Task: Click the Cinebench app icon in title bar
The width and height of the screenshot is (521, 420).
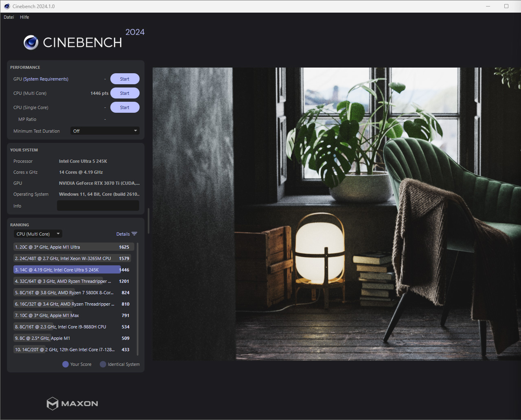Action: pos(7,6)
